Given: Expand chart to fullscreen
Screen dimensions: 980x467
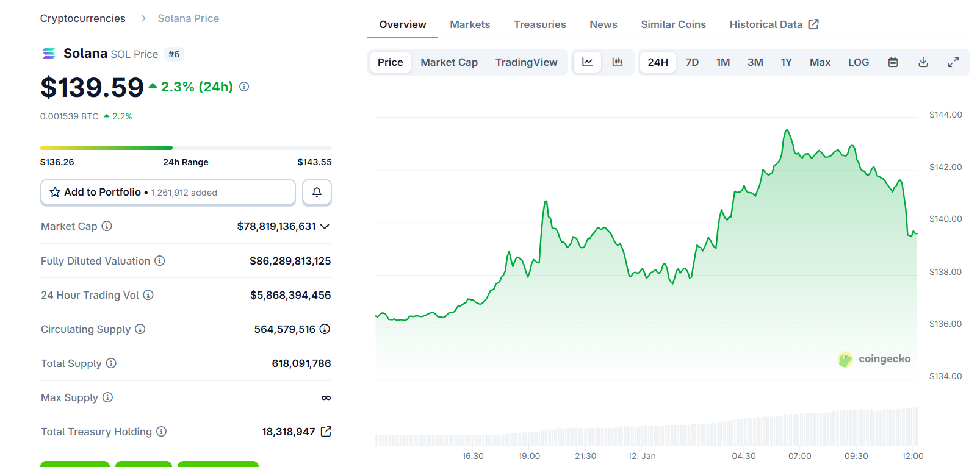Looking at the screenshot, I should click(x=953, y=62).
